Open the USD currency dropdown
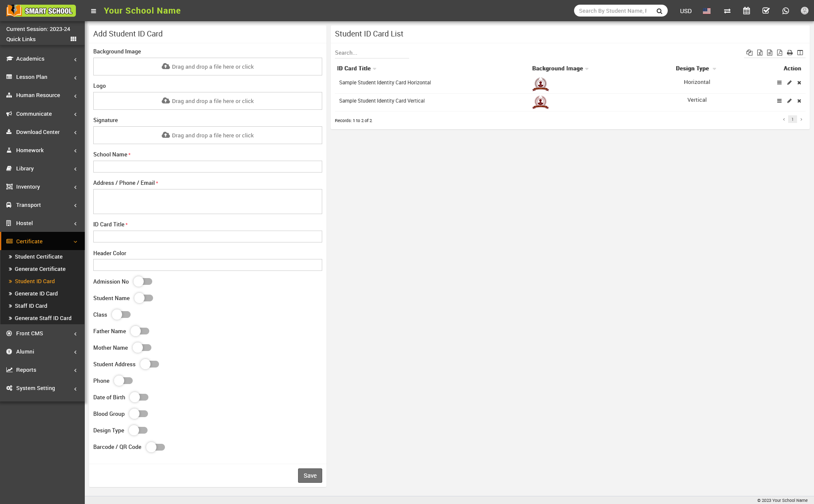Screen dimensions: 814x504 point(686,11)
